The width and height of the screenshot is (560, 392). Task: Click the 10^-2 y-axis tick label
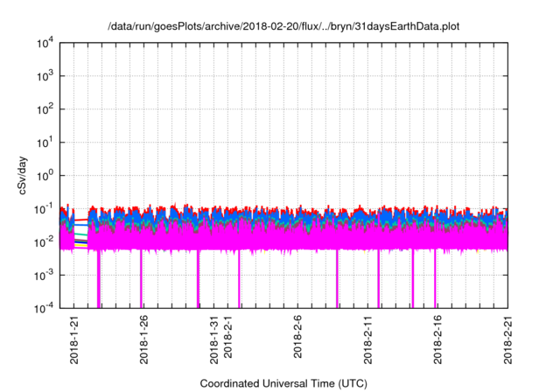point(44,242)
